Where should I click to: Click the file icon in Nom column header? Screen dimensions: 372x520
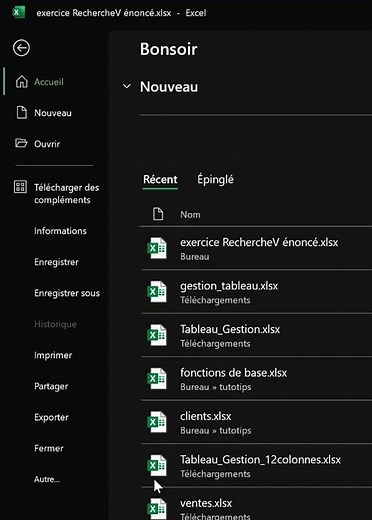pos(158,214)
